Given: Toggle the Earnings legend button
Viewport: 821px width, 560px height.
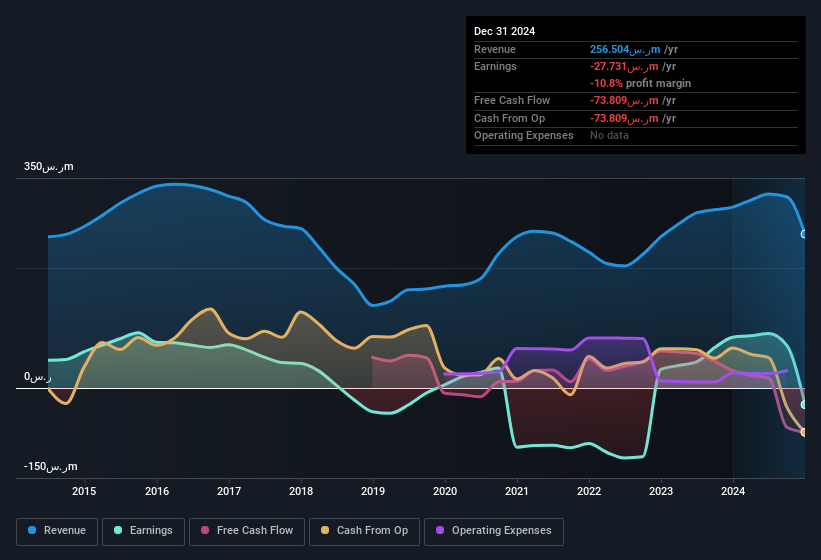Looking at the screenshot, I should pos(143,531).
